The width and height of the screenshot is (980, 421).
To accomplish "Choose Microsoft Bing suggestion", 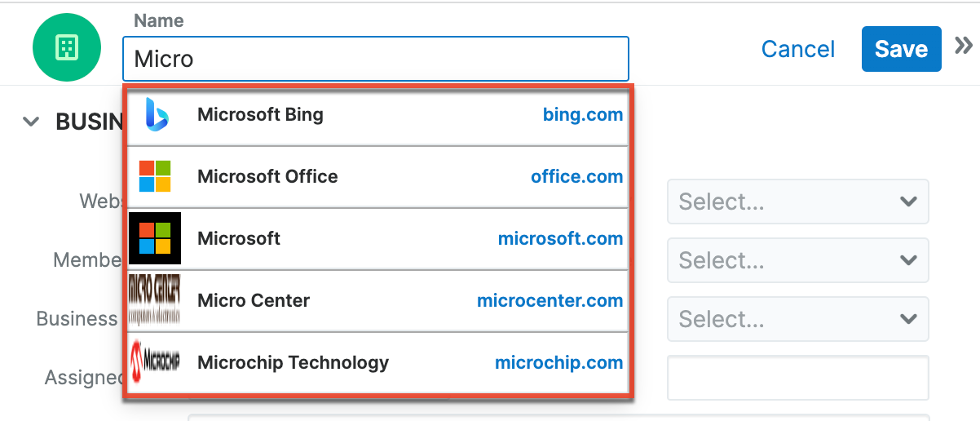I will tap(260, 115).
